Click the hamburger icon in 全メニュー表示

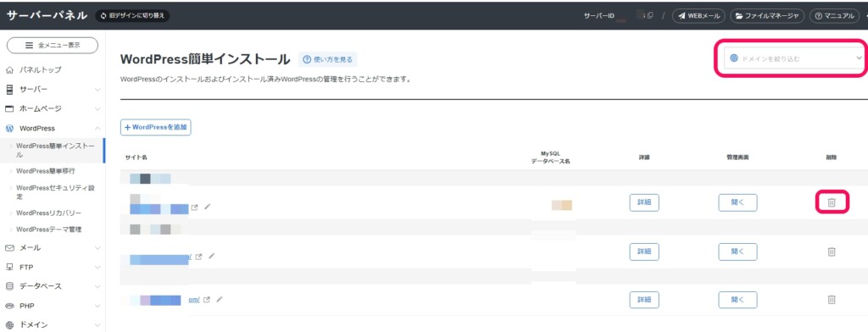30,46
